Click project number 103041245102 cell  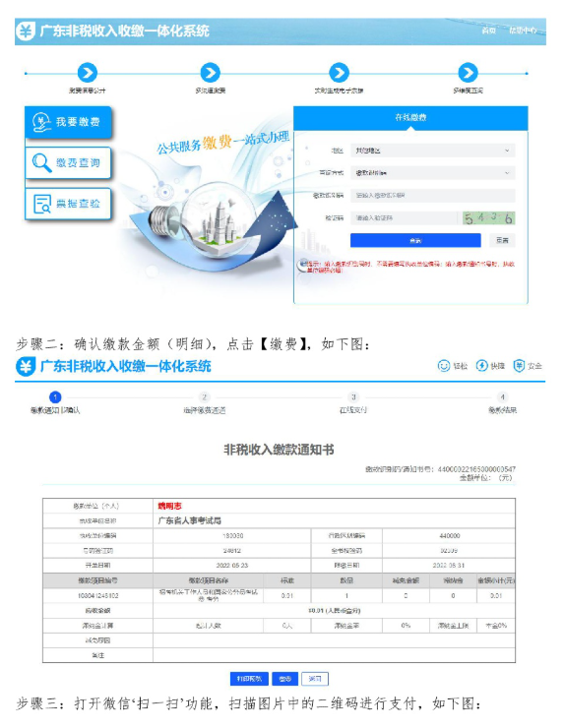(98, 595)
